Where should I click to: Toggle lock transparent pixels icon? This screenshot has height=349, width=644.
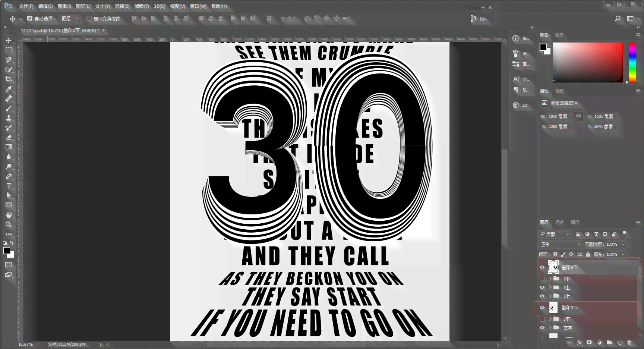pos(555,254)
